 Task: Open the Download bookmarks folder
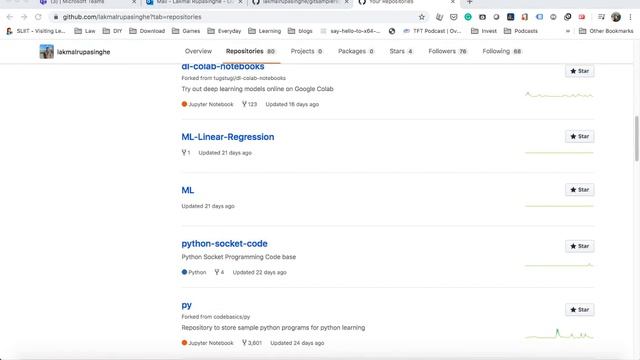147,31
